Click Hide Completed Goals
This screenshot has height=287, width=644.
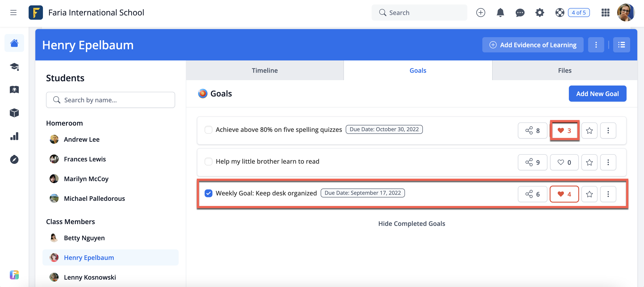tap(411, 223)
